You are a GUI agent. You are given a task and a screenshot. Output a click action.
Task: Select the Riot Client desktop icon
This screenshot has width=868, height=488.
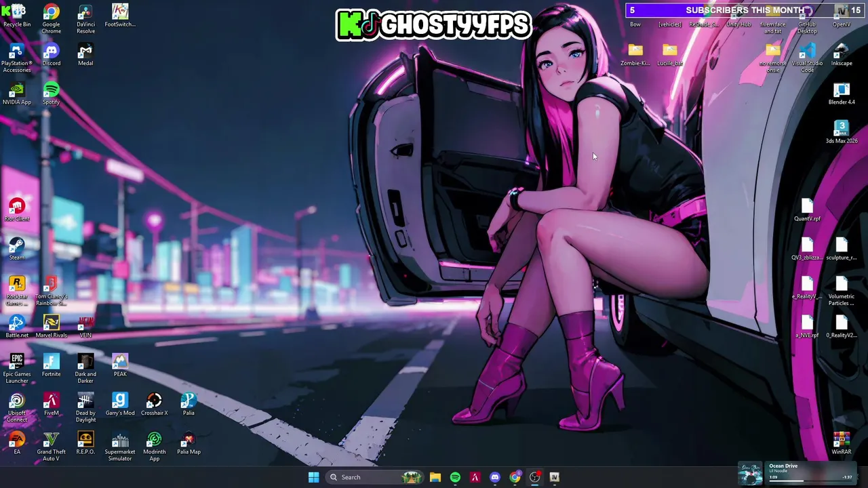pyautogui.click(x=17, y=210)
